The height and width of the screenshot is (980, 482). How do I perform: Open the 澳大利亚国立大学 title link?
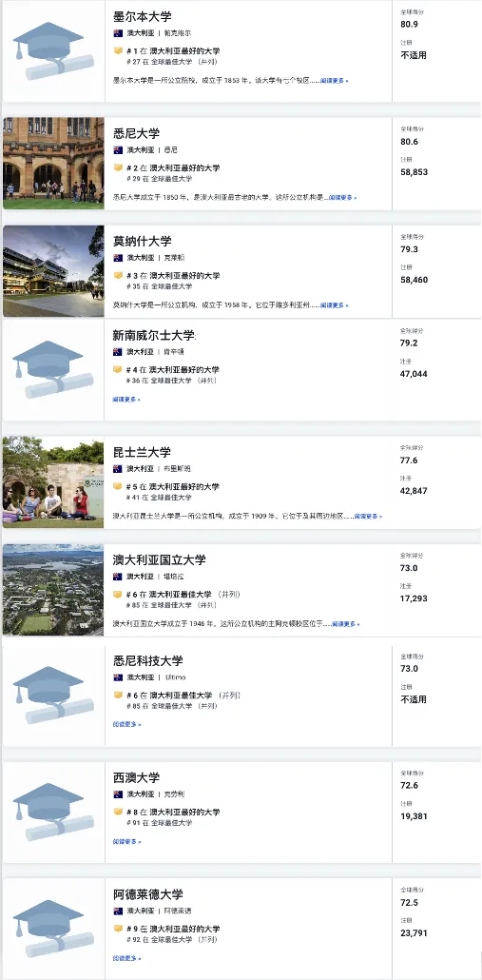click(x=159, y=559)
